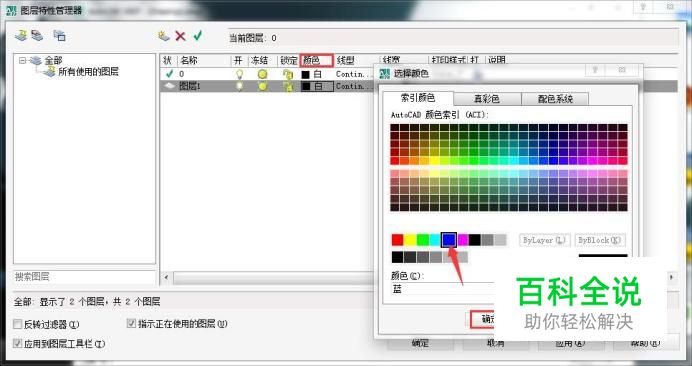Click the status icon of layer 图层1
Screen dimensions: 692x366
(x=170, y=87)
